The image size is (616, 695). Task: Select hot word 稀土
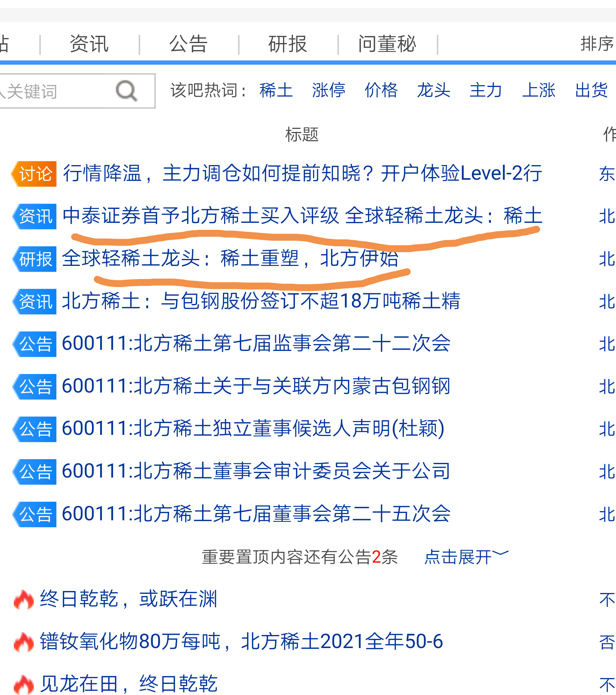[276, 90]
